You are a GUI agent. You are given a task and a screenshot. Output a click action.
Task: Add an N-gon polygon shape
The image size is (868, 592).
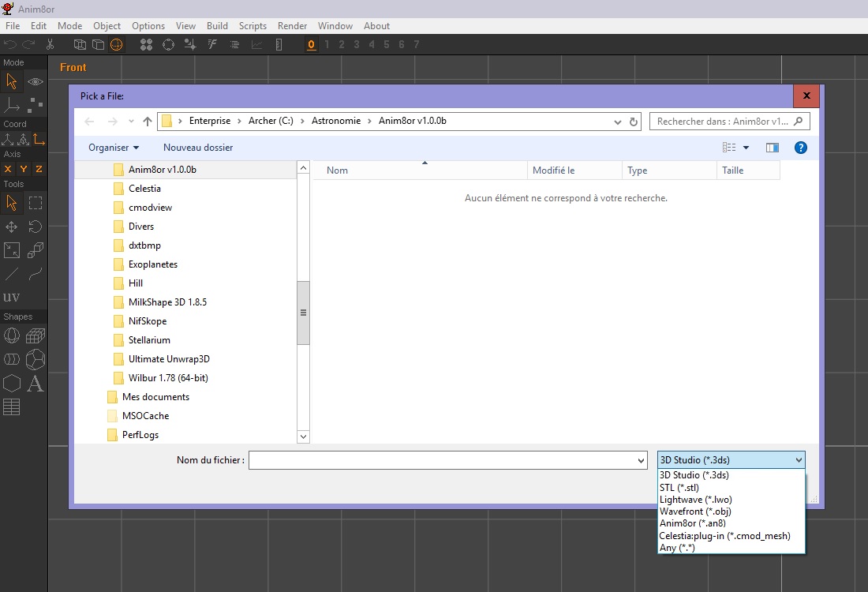(x=12, y=384)
